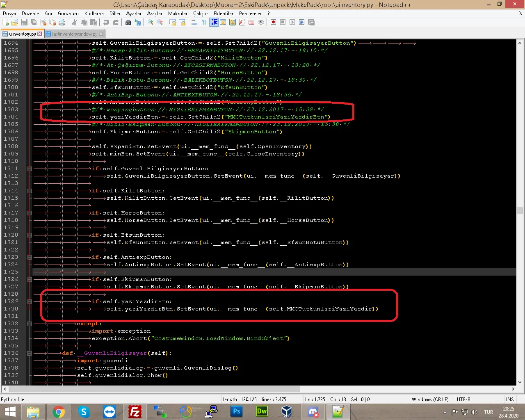Click the vertical scrollbar down arrow
Screen dimensions: 525x420
point(520,382)
